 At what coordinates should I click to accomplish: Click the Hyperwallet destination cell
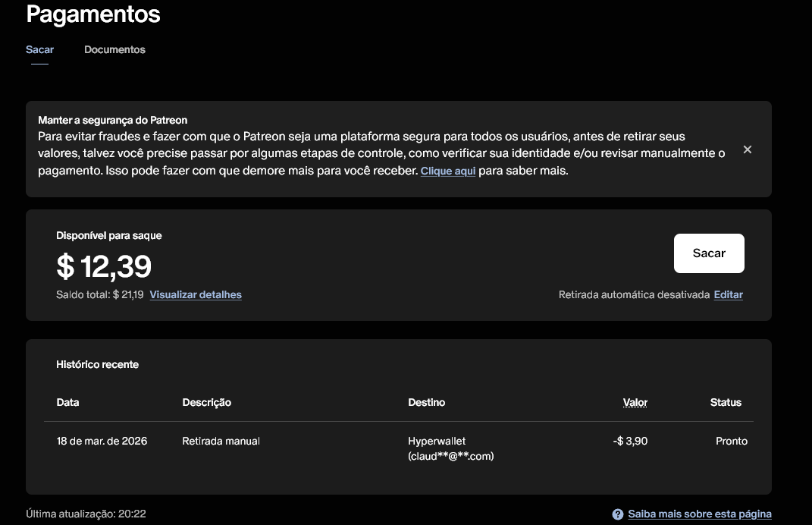click(450, 448)
